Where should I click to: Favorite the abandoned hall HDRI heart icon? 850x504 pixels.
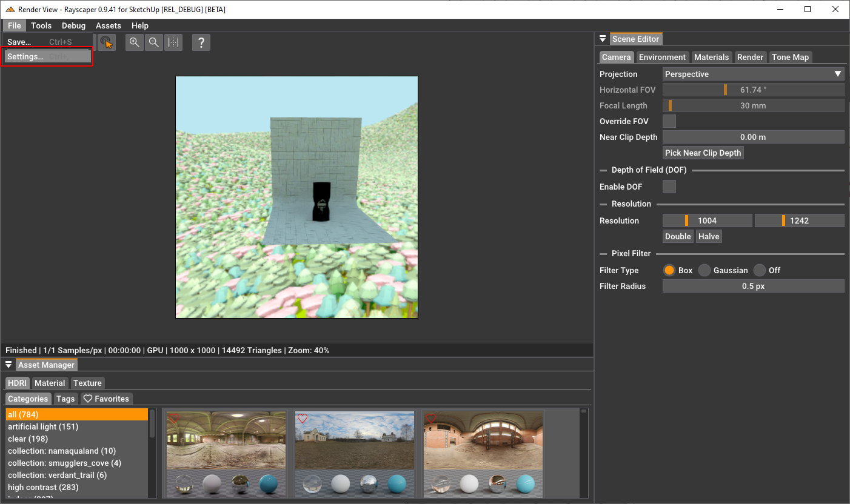[x=173, y=419]
